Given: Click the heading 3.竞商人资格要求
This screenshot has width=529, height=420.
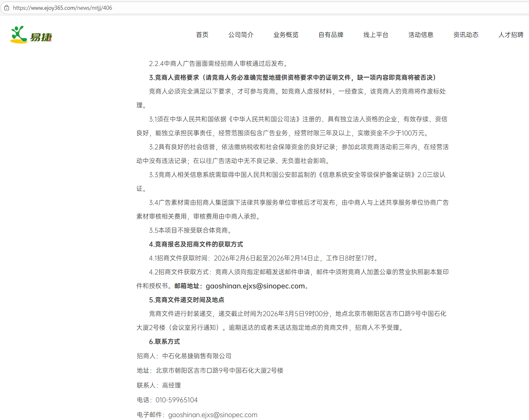Looking at the screenshot, I should 174,78.
